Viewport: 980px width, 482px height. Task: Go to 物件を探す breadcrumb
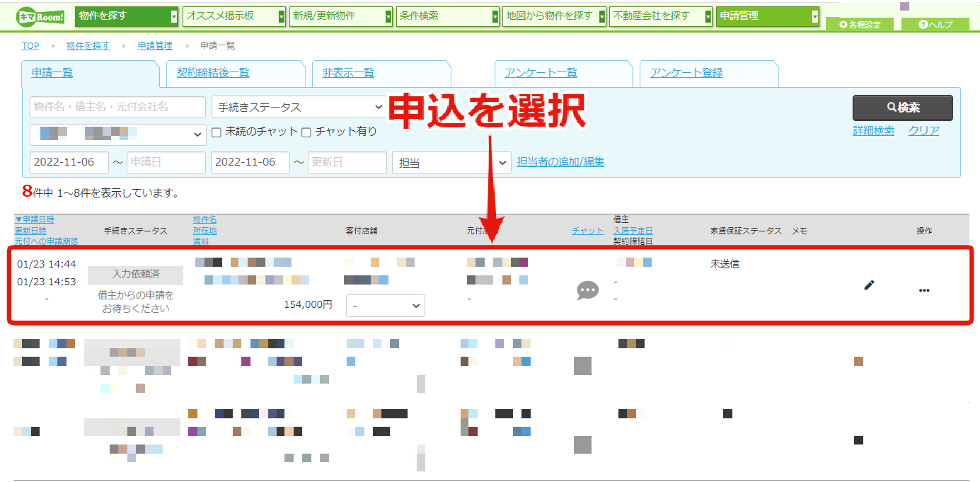(88, 46)
